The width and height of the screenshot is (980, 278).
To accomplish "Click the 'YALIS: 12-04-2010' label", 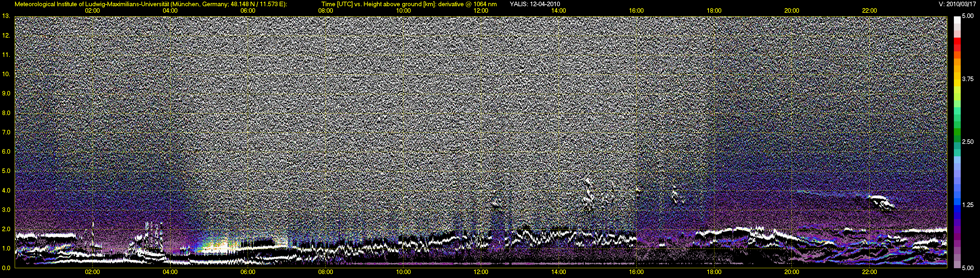I will pos(534,4).
